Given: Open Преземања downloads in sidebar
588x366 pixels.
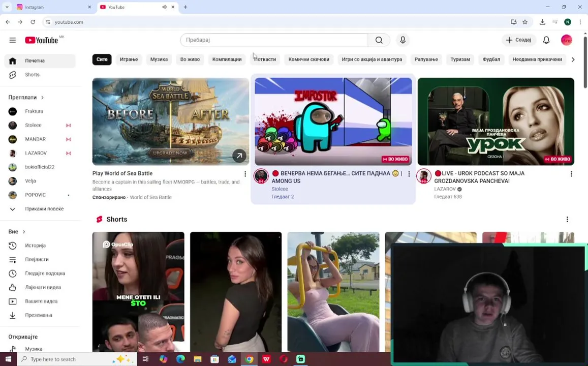Looking at the screenshot, I should pos(40,315).
